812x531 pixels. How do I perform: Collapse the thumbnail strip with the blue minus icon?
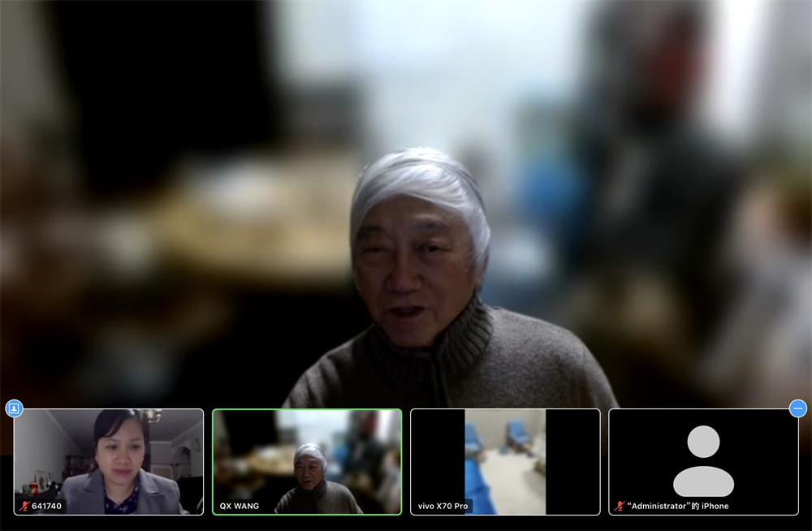[x=797, y=408]
